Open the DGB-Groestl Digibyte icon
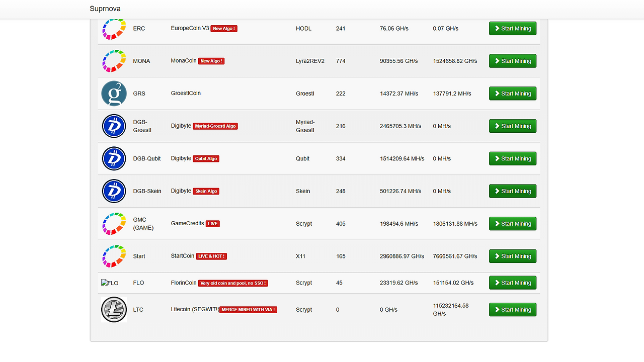 (114, 126)
